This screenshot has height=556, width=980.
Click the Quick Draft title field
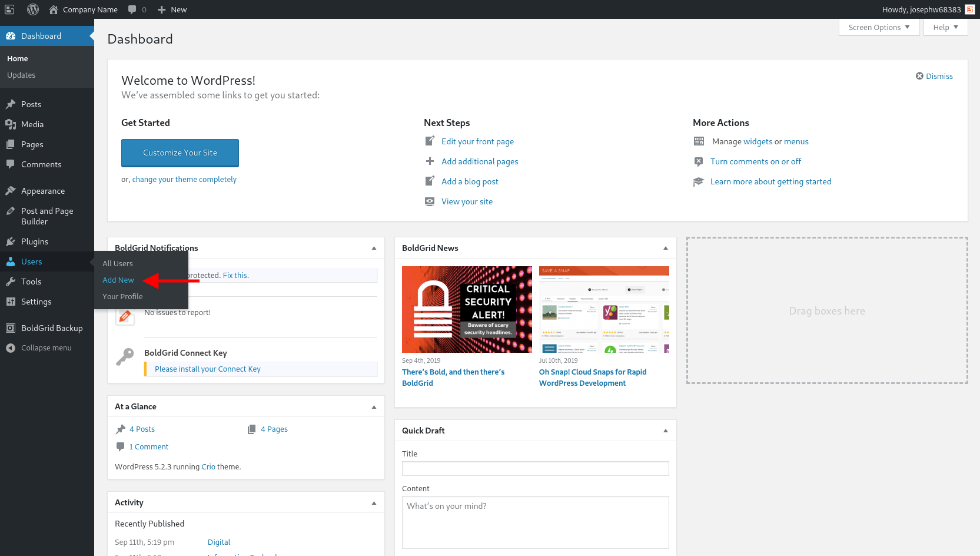point(535,468)
